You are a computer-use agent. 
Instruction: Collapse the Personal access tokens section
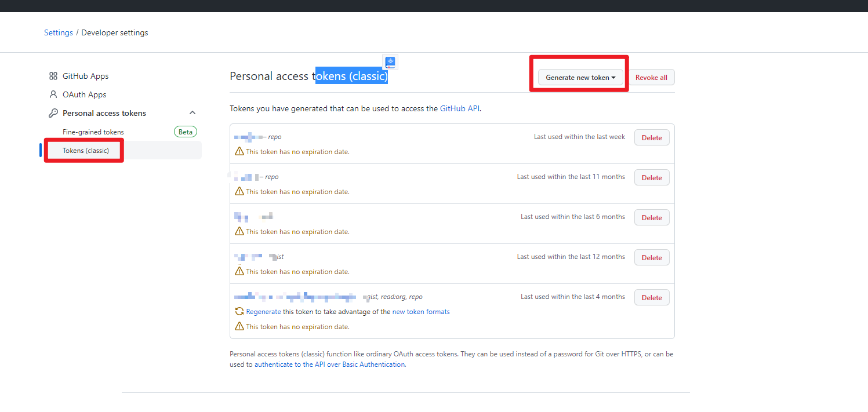click(193, 113)
